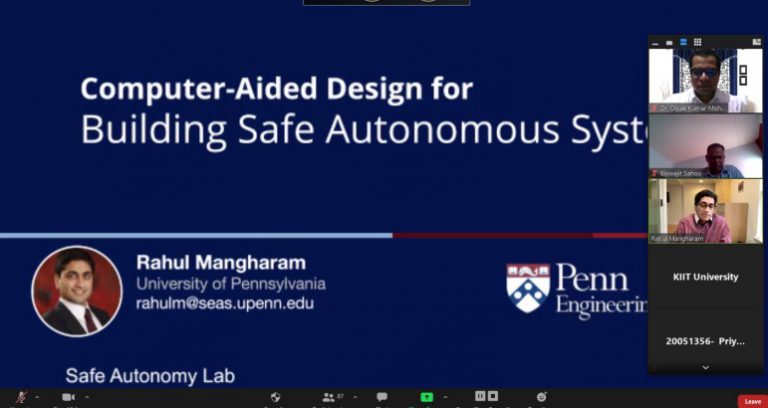The height and width of the screenshot is (408, 768).
Task: Click the Rahul Mangharam name on slide
Action: [x=221, y=263]
